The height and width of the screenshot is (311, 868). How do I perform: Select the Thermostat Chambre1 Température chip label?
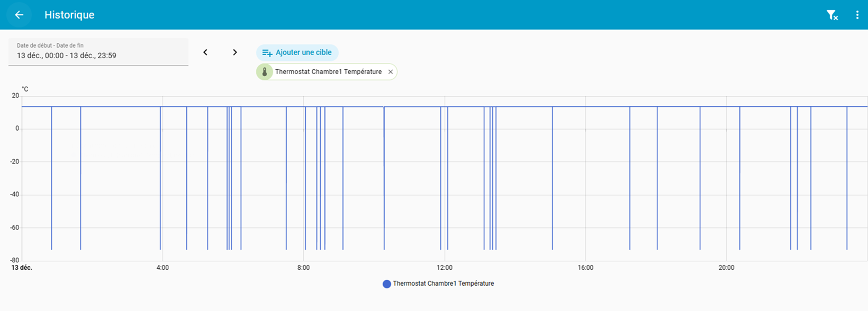tap(328, 72)
